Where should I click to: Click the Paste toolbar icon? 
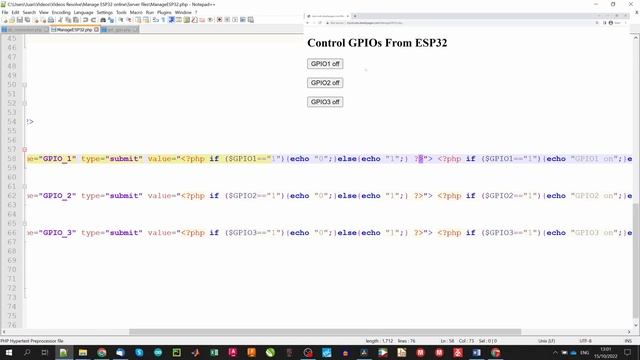[76, 20]
